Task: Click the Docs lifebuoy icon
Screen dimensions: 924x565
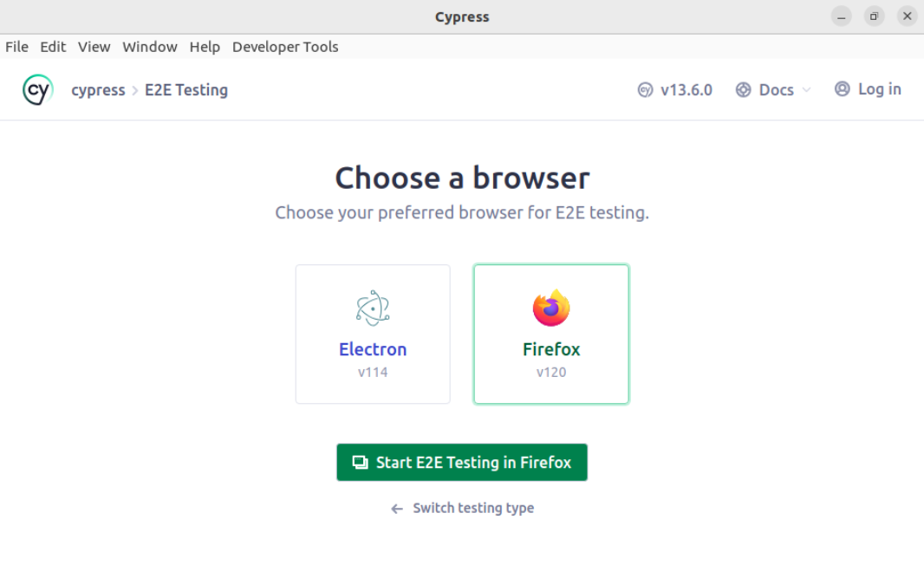Action: pos(743,90)
